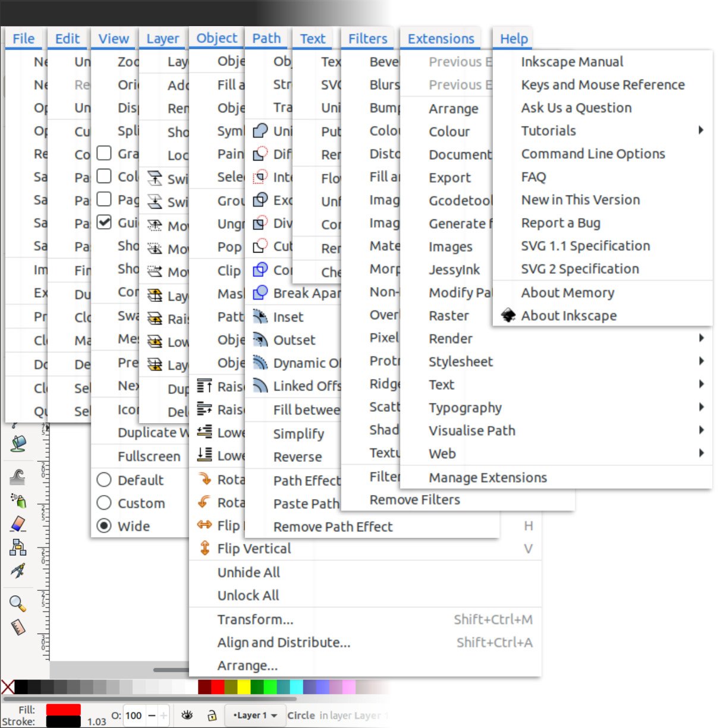Click the Raise Layer icon in Layer menu
720x728 pixels.
[x=155, y=319]
